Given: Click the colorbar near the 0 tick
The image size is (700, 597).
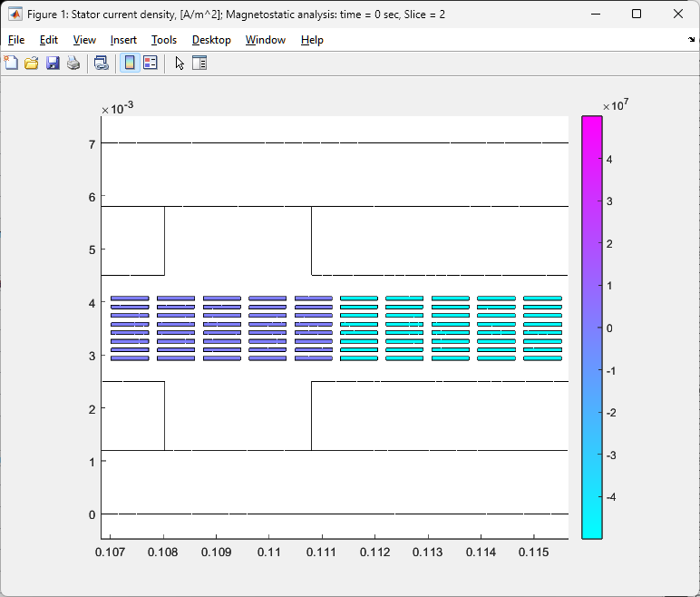Looking at the screenshot, I should point(592,328).
